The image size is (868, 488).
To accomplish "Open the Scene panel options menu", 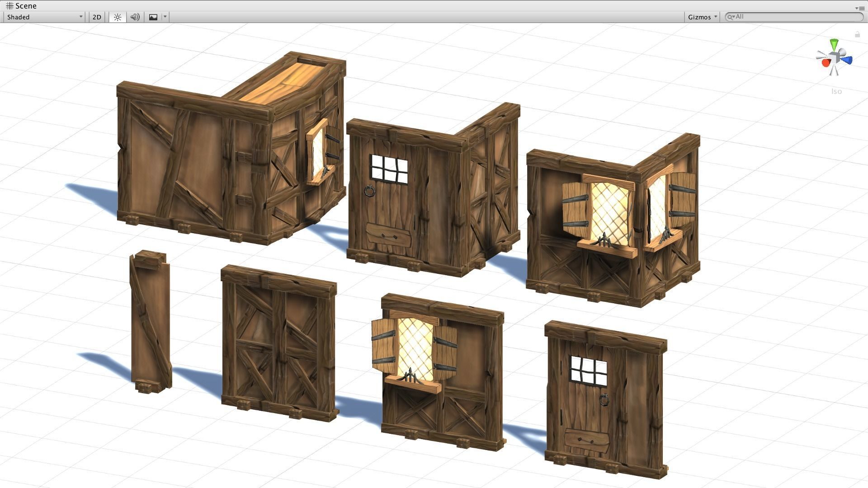I will coord(859,8).
